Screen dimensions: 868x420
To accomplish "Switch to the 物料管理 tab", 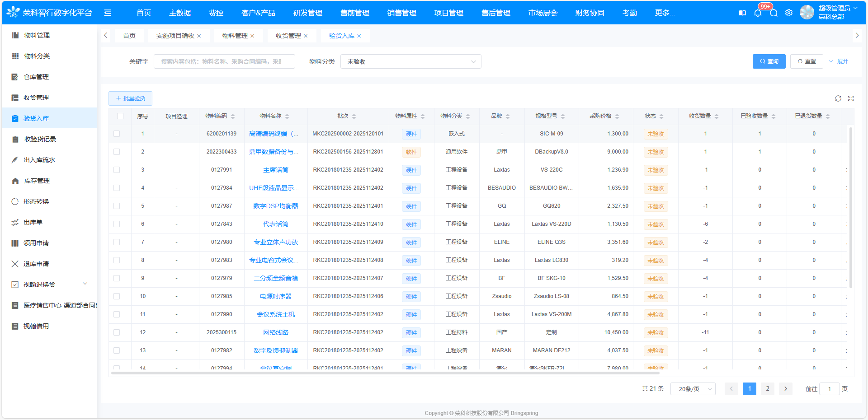I will point(235,36).
